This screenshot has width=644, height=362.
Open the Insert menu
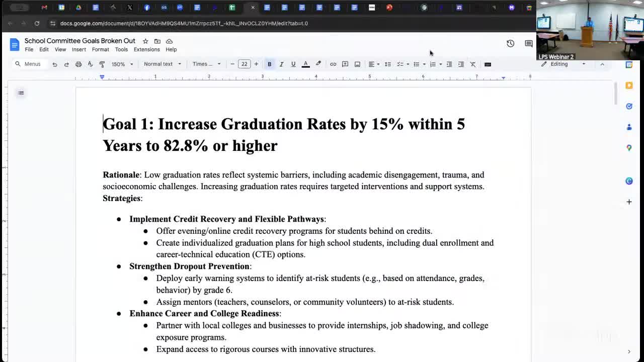(x=78, y=50)
